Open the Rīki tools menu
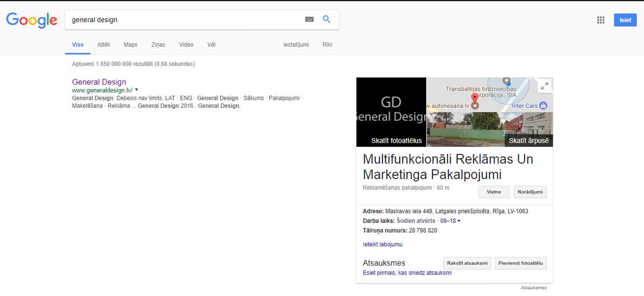The image size is (644, 296). (x=327, y=45)
